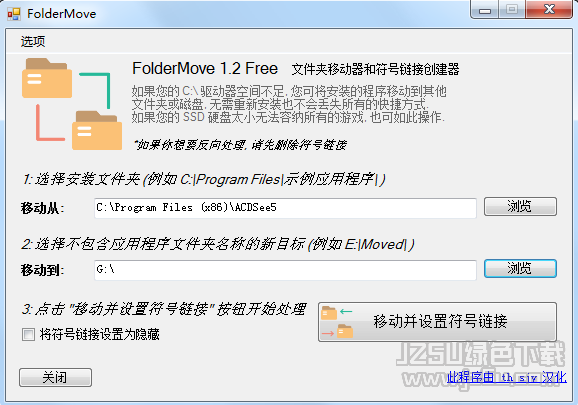Click the large two-folder logo graphic

pos(72,104)
